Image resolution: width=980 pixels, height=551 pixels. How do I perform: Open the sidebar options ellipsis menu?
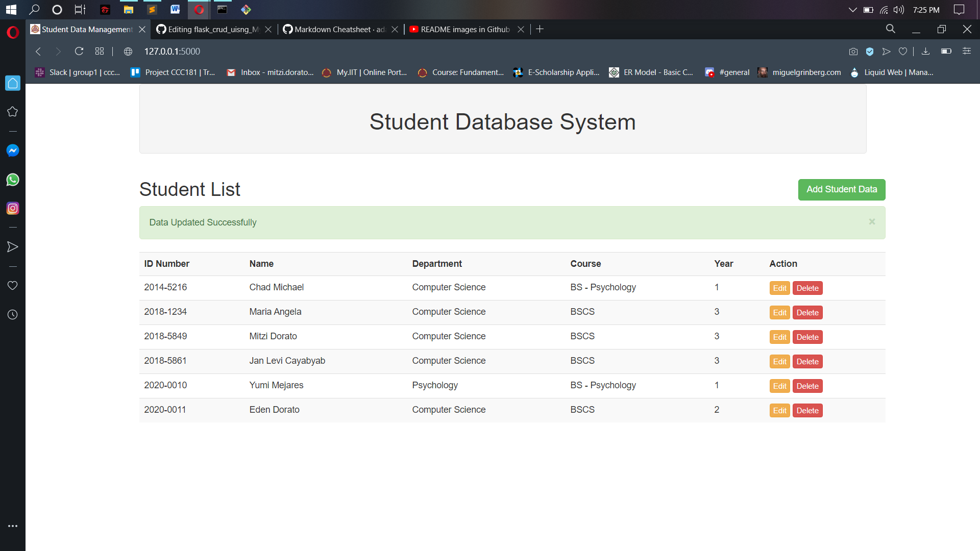pyautogui.click(x=12, y=526)
